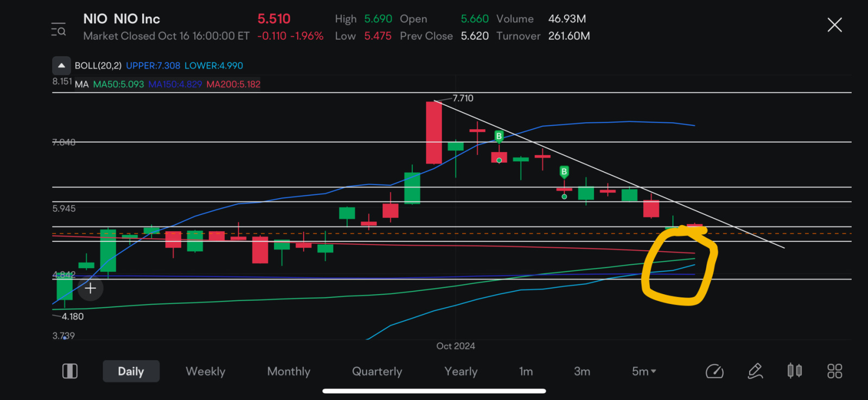Open the stock search list icon

(59, 29)
